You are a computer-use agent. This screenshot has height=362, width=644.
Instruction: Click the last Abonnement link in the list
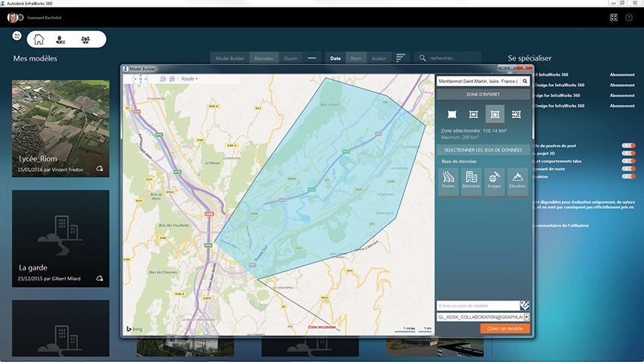click(x=622, y=106)
